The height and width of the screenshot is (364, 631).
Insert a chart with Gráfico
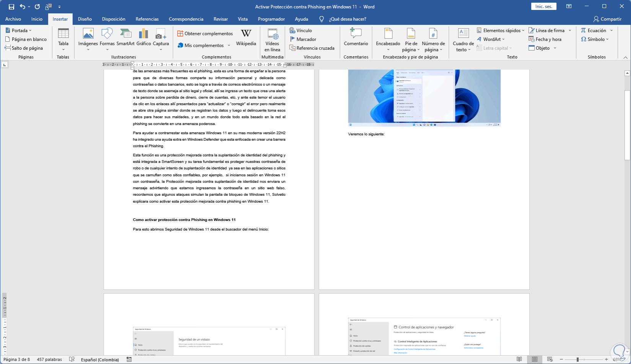[144, 37]
